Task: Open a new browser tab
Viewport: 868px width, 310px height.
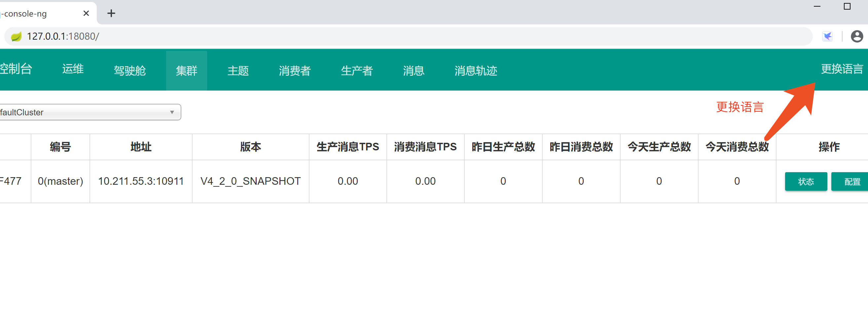Action: pos(111,13)
